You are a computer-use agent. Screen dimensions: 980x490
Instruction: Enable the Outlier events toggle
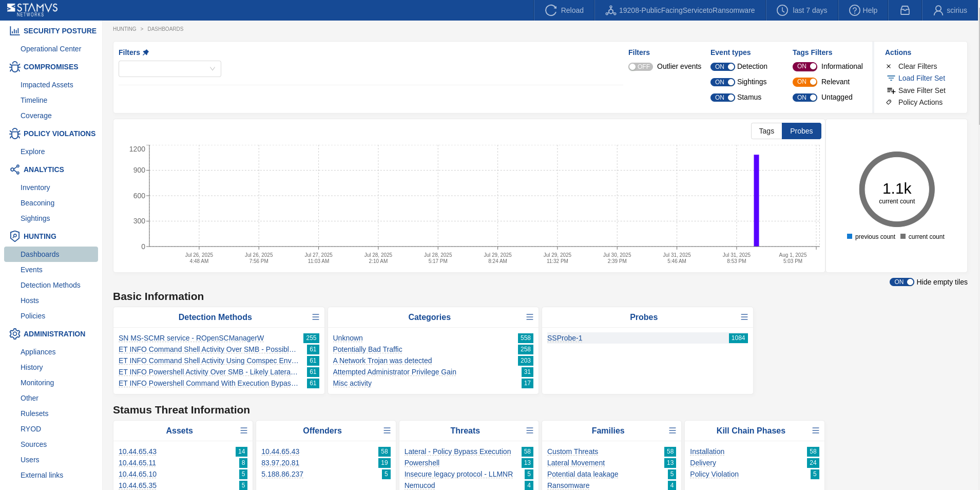point(640,67)
